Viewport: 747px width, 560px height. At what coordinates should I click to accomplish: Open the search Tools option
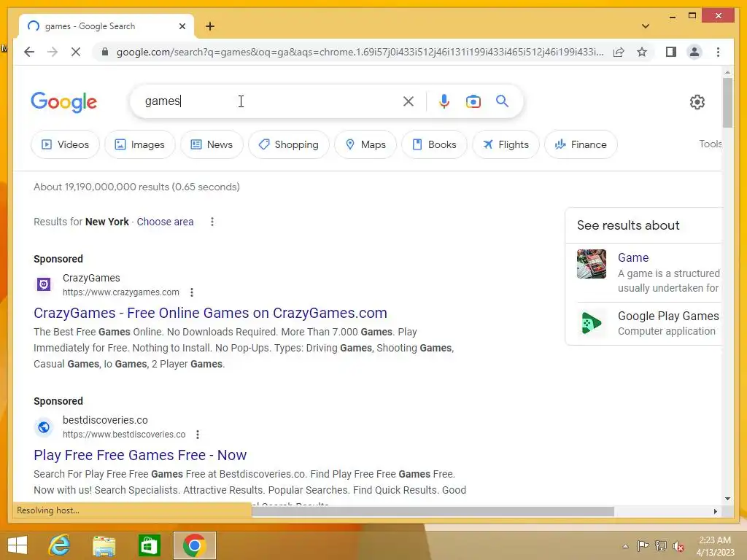point(711,144)
